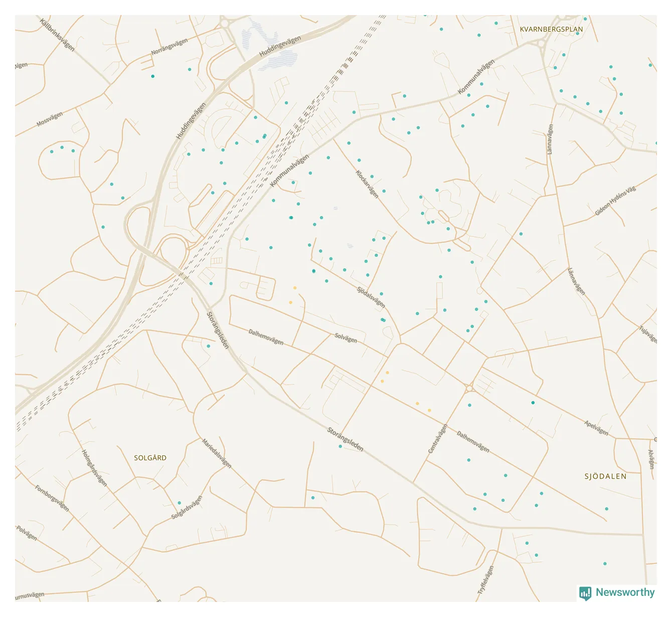Viewport: 672px width, 617px height.
Task: Click the Newsworthy brand name text
Action: click(x=625, y=592)
